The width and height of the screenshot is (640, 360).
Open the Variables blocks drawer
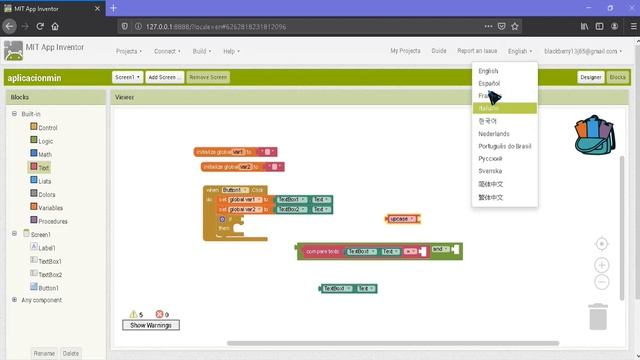click(x=47, y=207)
